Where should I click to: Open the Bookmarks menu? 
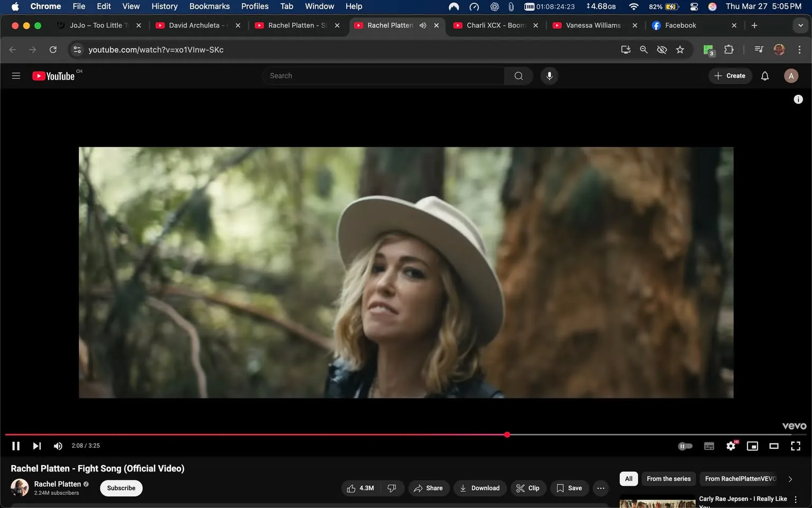[209, 6]
